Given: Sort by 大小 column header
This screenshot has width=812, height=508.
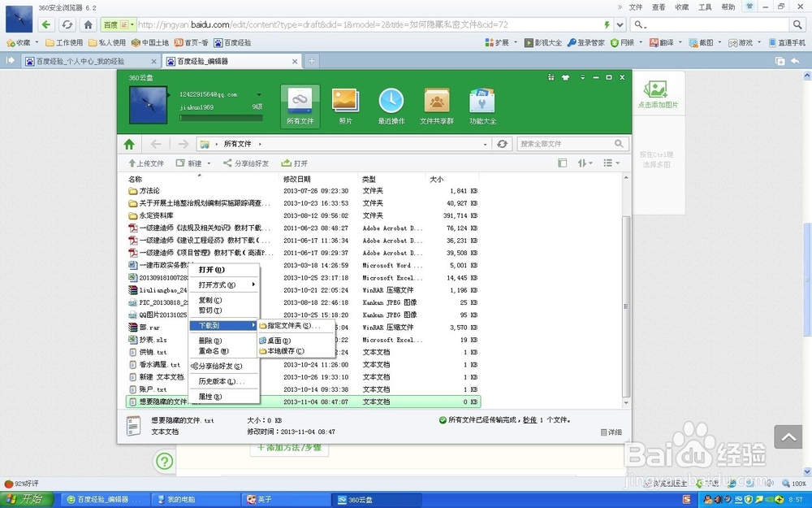Looking at the screenshot, I should pyautogui.click(x=437, y=179).
